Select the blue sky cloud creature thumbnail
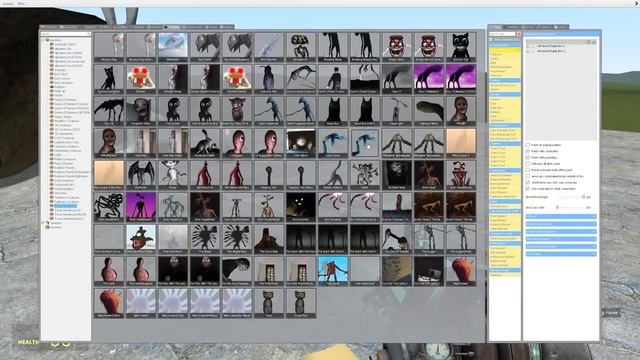Viewport: 640px width, 360px height. (173, 47)
